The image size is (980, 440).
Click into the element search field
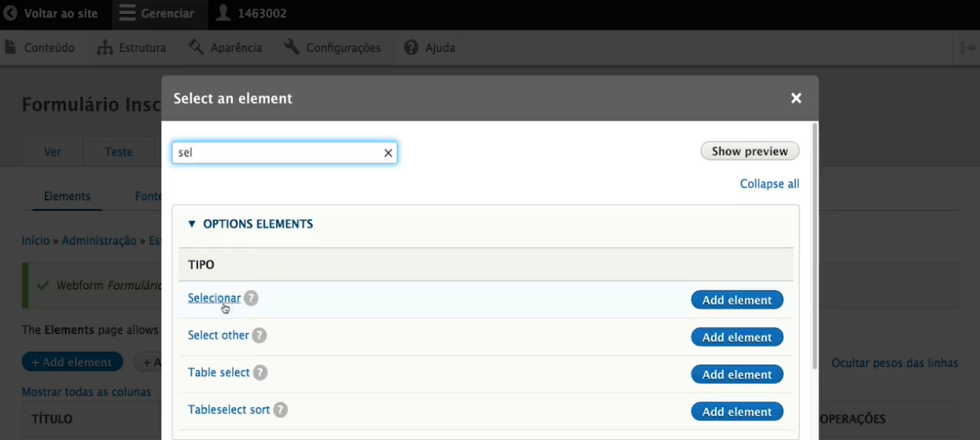tap(275, 153)
